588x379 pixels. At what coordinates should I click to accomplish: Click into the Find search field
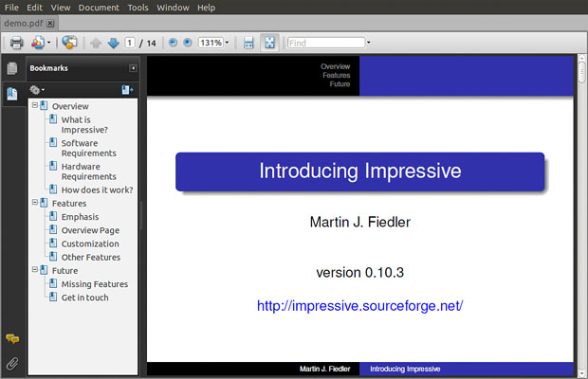326,43
